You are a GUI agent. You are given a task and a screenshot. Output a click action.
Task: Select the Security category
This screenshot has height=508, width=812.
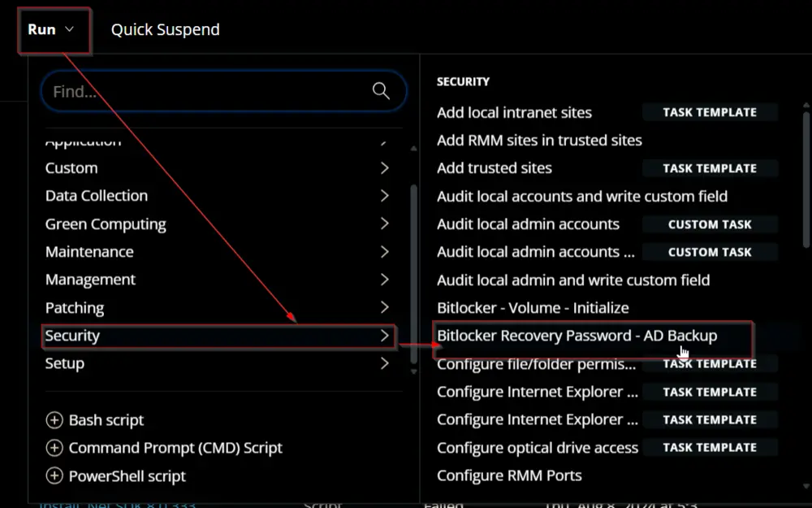point(219,336)
